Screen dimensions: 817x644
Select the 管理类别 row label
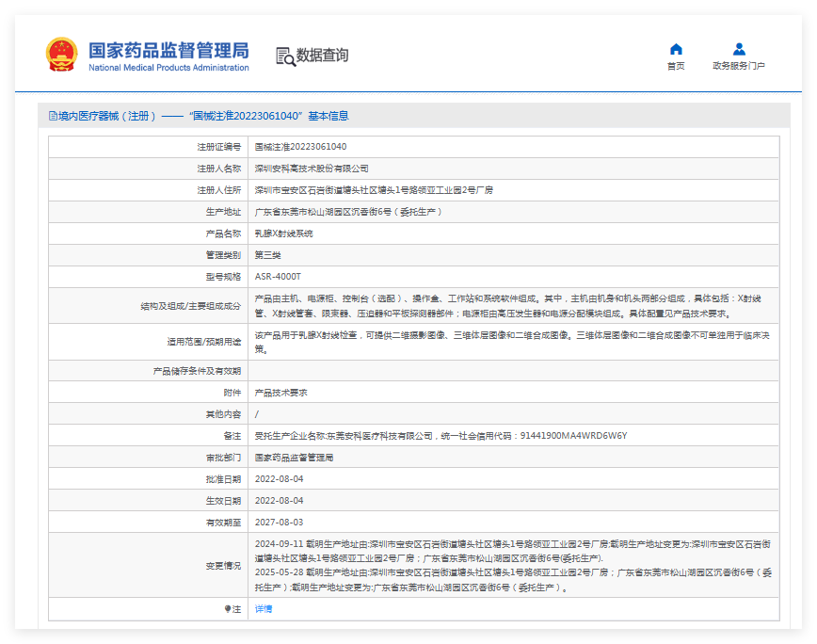(223, 255)
